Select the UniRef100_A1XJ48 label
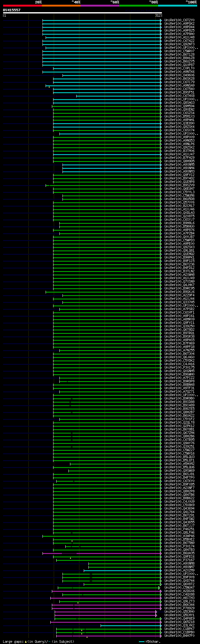200x644 pixels. tap(179, 38)
